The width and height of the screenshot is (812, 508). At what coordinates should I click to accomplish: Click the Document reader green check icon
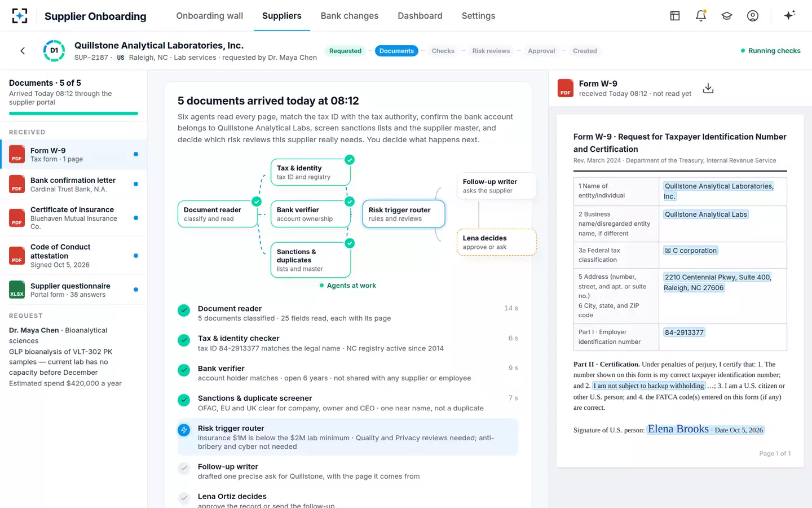pyautogui.click(x=184, y=310)
